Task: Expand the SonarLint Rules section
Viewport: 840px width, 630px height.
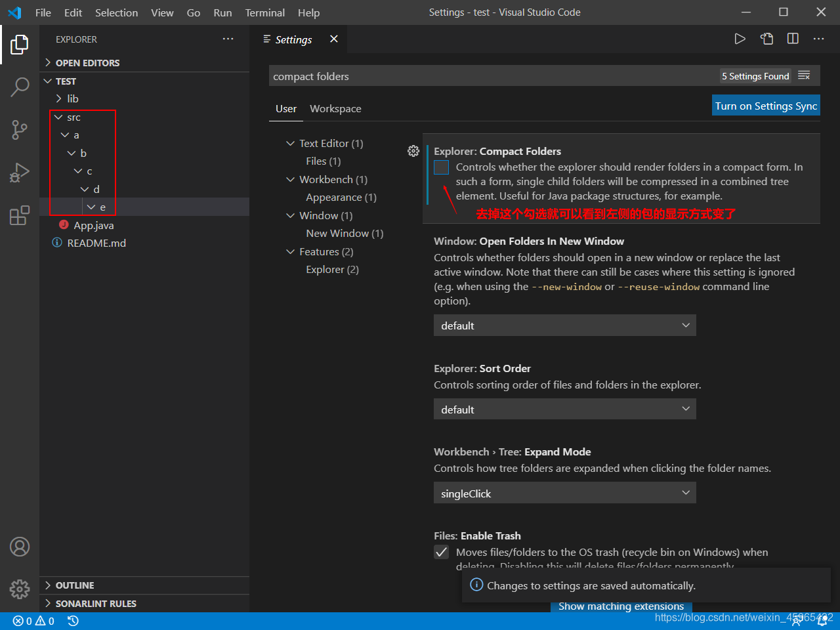Action: click(x=144, y=603)
